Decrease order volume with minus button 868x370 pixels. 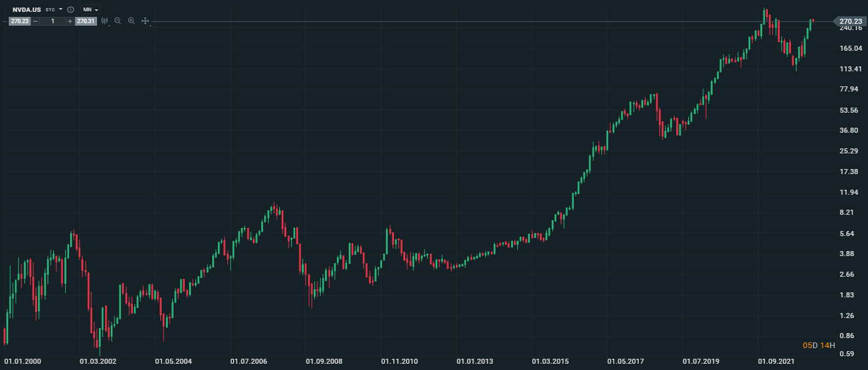[34, 21]
